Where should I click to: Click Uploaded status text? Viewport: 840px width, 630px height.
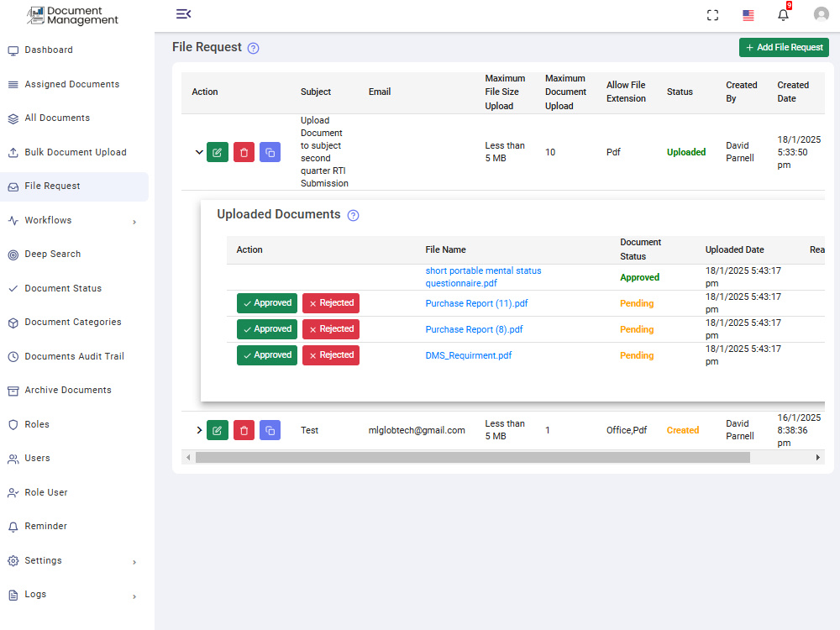pyautogui.click(x=685, y=152)
